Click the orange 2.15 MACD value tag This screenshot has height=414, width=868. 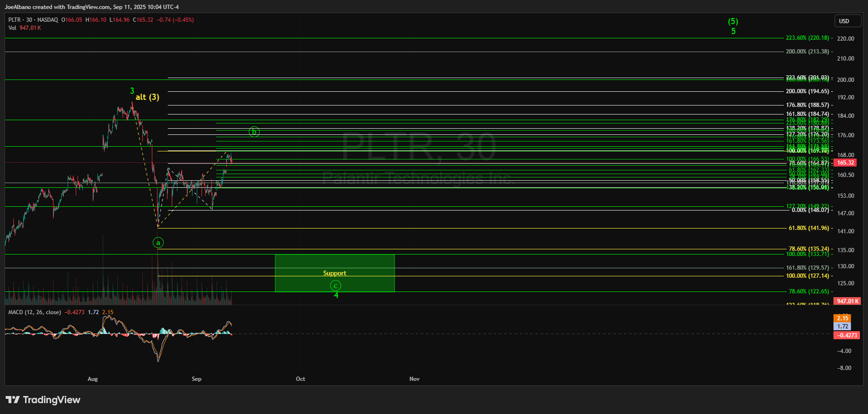point(842,318)
